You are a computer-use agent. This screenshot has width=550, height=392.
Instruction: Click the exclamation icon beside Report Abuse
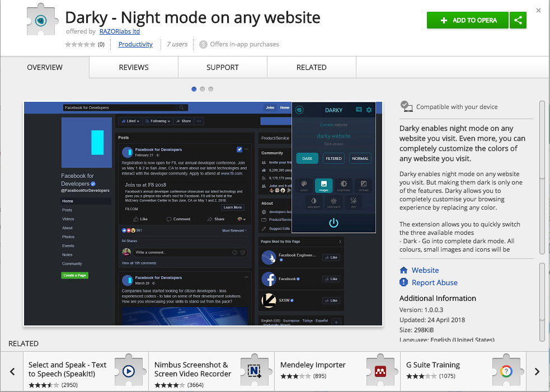click(404, 282)
